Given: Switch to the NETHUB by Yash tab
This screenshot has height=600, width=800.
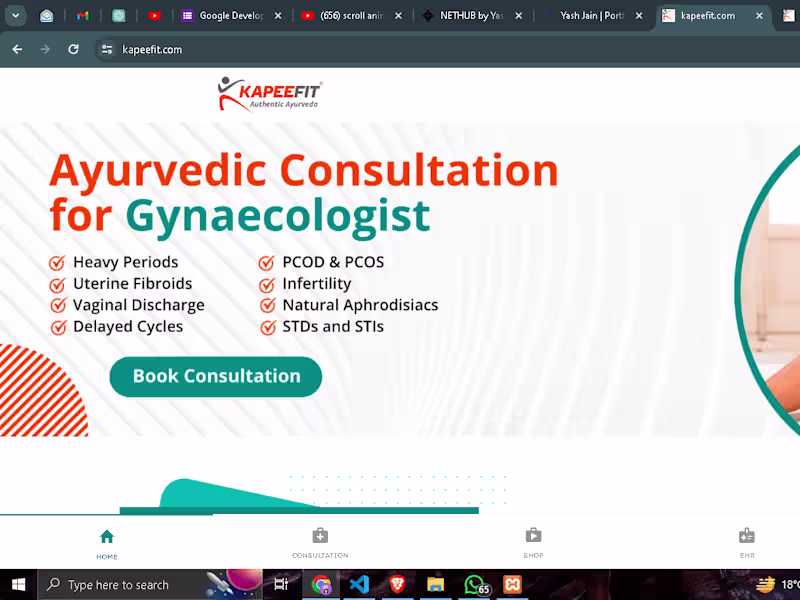Looking at the screenshot, I should coord(470,15).
